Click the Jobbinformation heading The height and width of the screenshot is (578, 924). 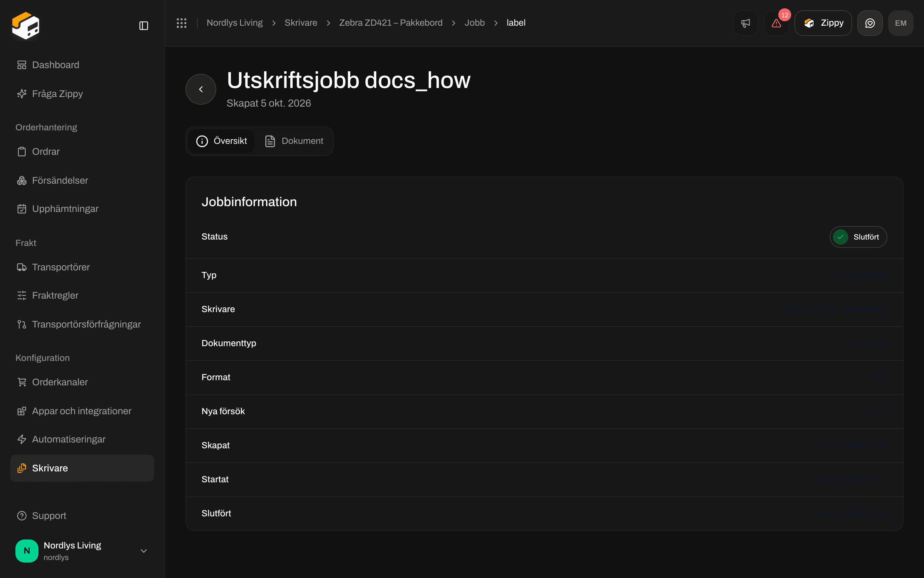249,202
